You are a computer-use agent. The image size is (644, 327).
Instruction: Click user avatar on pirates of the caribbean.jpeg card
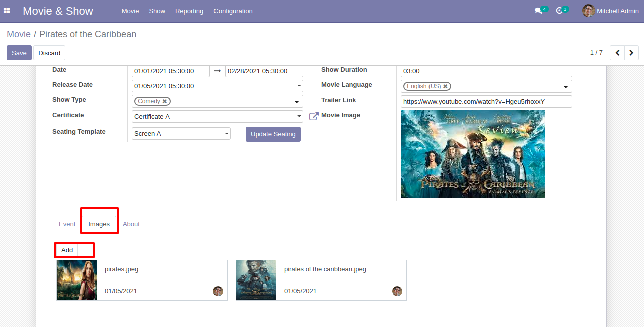click(x=397, y=291)
